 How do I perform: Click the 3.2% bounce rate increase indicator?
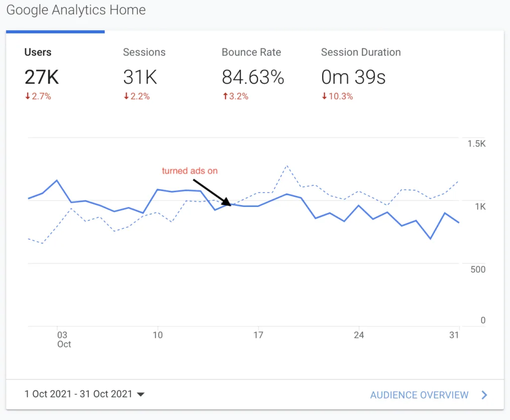pos(236,96)
